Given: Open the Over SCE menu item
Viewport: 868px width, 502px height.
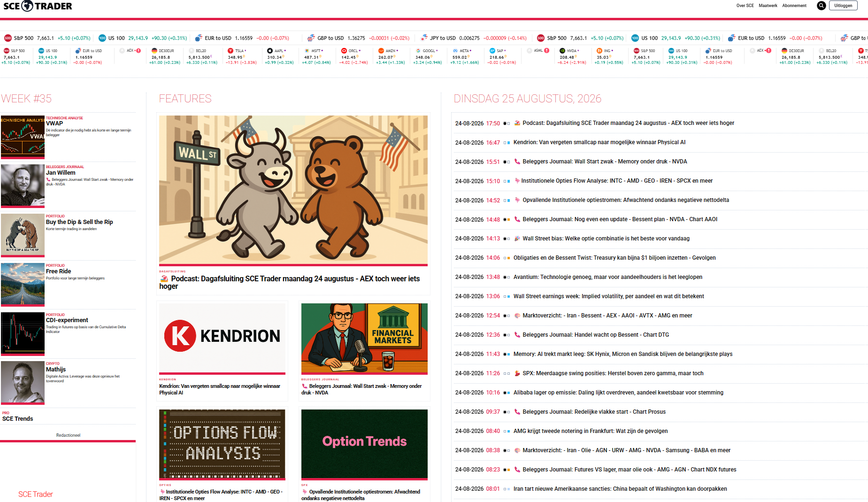Looking at the screenshot, I should click(x=745, y=6).
